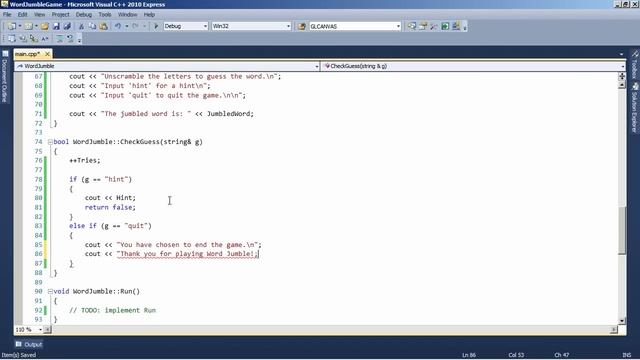The image size is (640, 360).
Task: Click the text 'return false;' on line 81
Action: coord(110,207)
